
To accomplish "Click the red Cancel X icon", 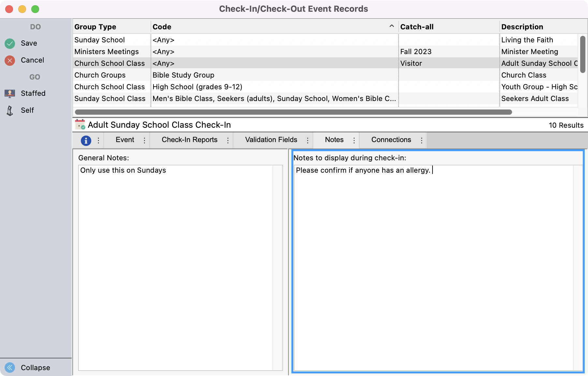I will point(9,60).
